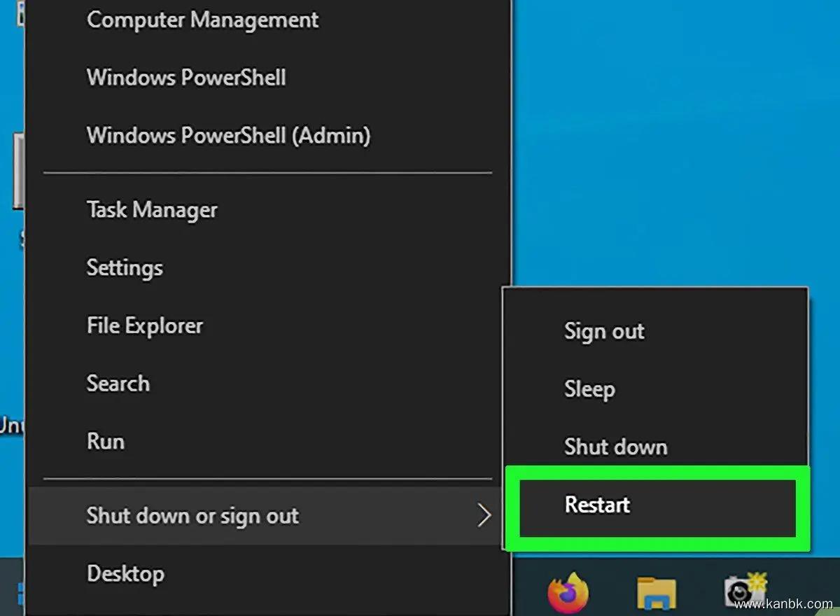Select Shut down in the submenu

[x=615, y=447]
